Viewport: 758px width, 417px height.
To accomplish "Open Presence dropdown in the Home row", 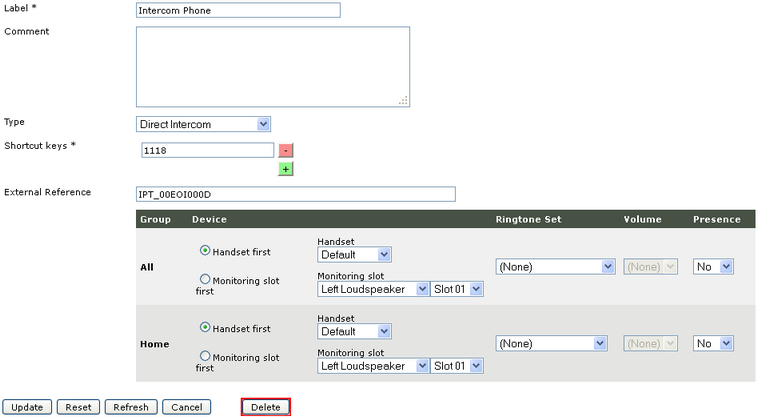I will pyautogui.click(x=714, y=343).
